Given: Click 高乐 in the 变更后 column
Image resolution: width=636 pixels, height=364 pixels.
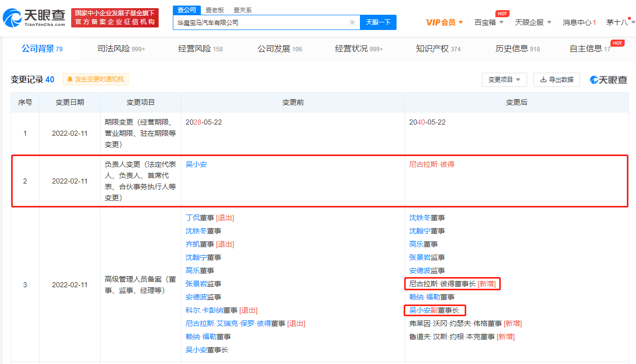Looking at the screenshot, I should tap(416, 244).
